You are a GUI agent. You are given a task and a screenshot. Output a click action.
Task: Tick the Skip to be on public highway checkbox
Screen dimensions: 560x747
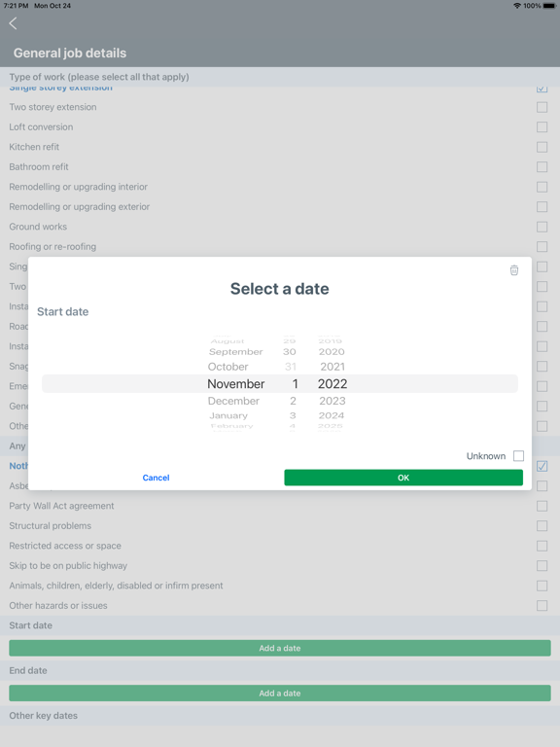point(542,565)
